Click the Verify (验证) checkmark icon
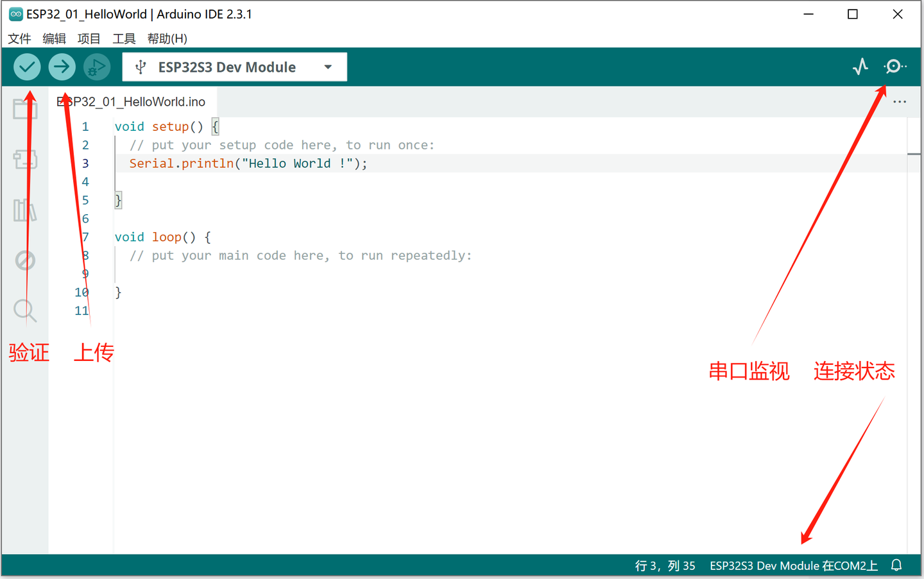This screenshot has height=579, width=924. click(x=27, y=66)
